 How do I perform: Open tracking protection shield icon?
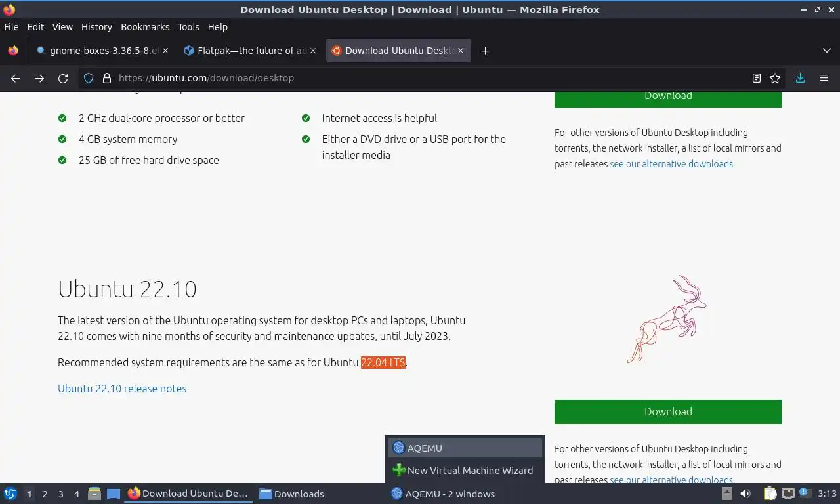pos(89,78)
